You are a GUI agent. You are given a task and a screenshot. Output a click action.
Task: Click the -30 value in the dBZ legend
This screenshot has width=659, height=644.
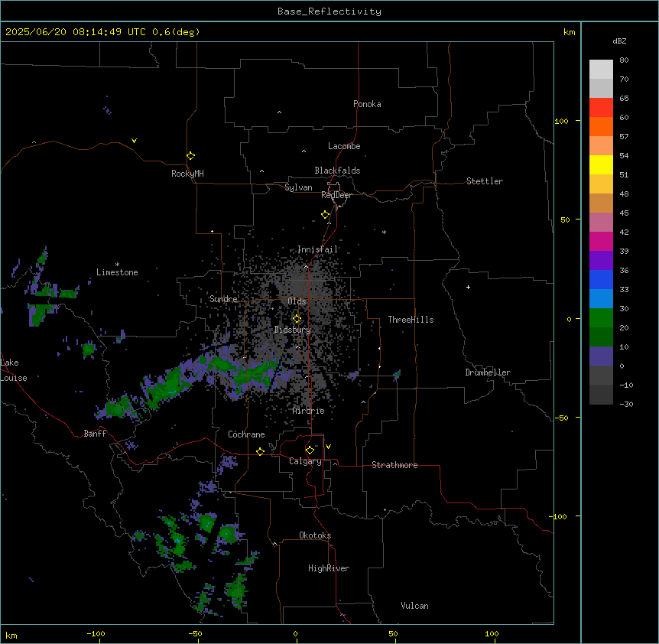pos(626,405)
